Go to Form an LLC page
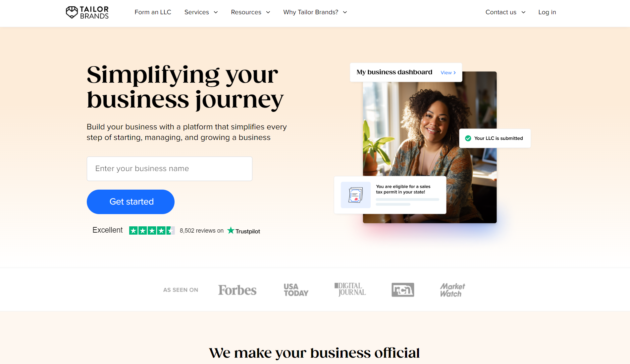Image resolution: width=630 pixels, height=364 pixels. point(153,12)
